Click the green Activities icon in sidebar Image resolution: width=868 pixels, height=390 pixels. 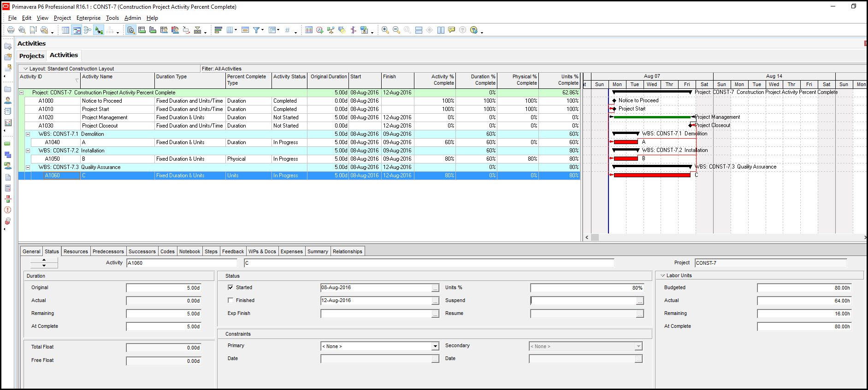point(8,144)
